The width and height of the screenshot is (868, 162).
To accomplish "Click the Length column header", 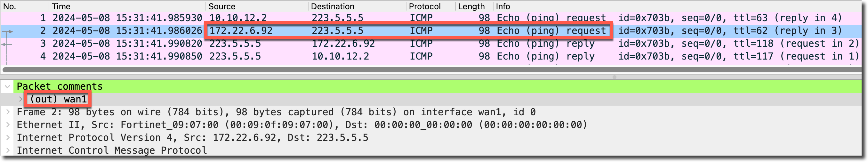I will click(x=471, y=6).
